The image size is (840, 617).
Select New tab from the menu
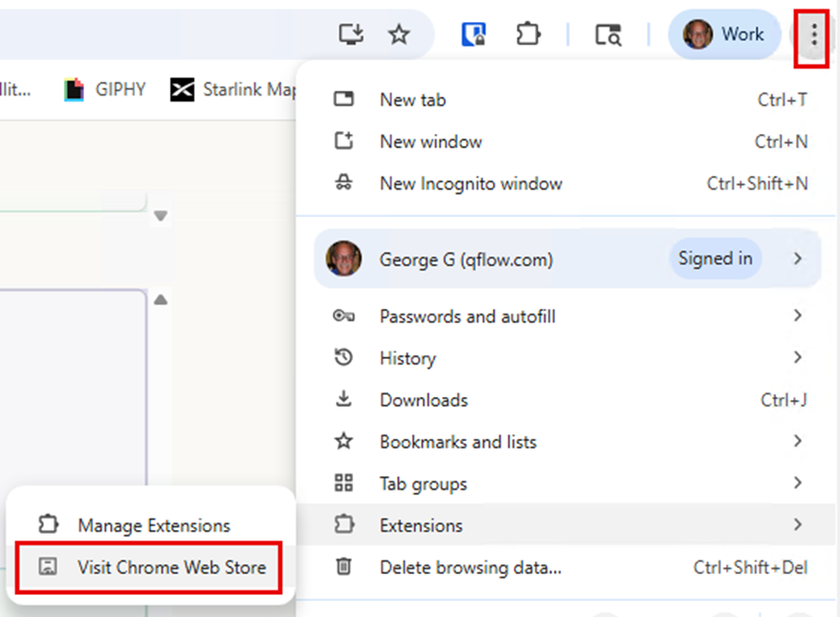pos(412,99)
